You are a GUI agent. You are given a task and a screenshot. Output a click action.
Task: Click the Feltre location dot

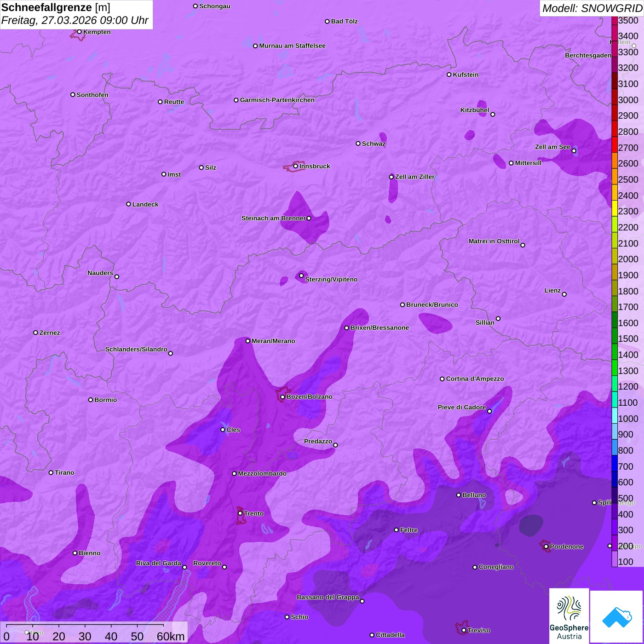(396, 530)
